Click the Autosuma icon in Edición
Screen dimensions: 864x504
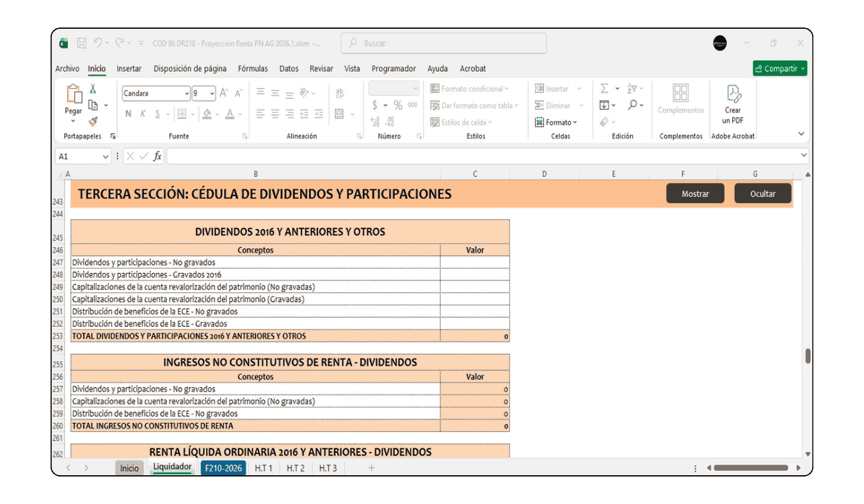click(604, 88)
